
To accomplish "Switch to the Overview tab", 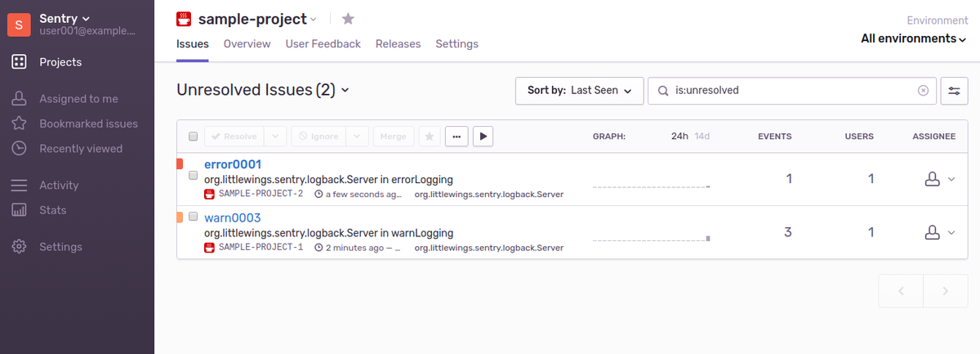I will tap(247, 44).
